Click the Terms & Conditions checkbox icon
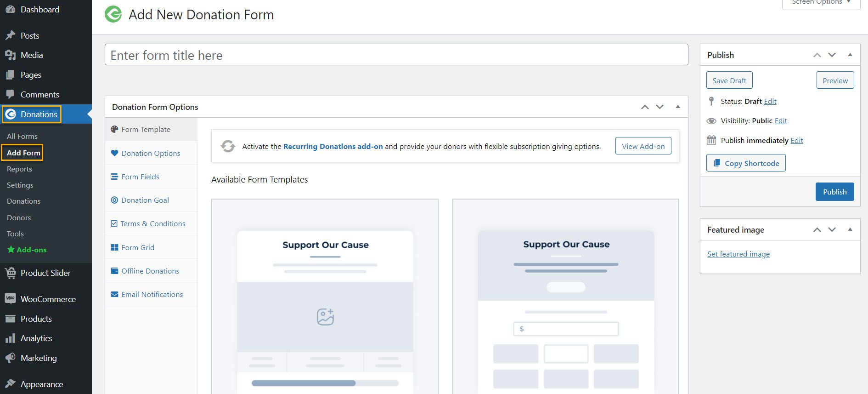Screen dimensions: 868x394 tap(114, 223)
